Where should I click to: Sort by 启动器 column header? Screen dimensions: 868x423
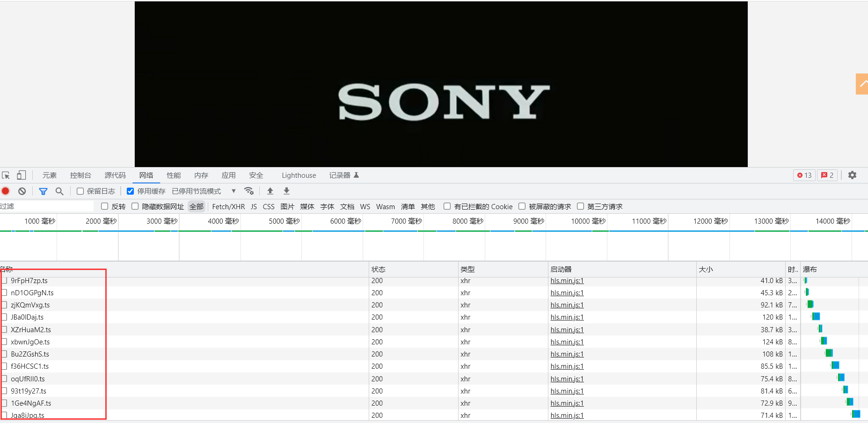pos(622,269)
